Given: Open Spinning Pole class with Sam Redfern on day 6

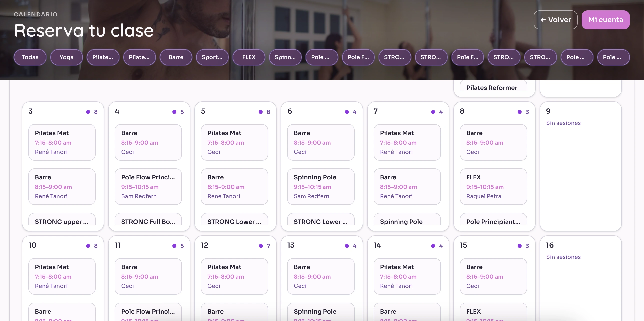Looking at the screenshot, I should 321,187.
